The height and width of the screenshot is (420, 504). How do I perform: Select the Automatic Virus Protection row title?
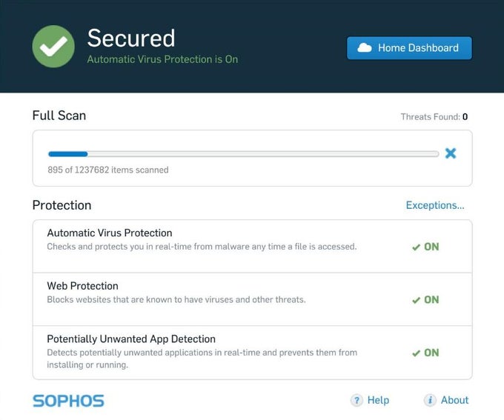tap(110, 233)
